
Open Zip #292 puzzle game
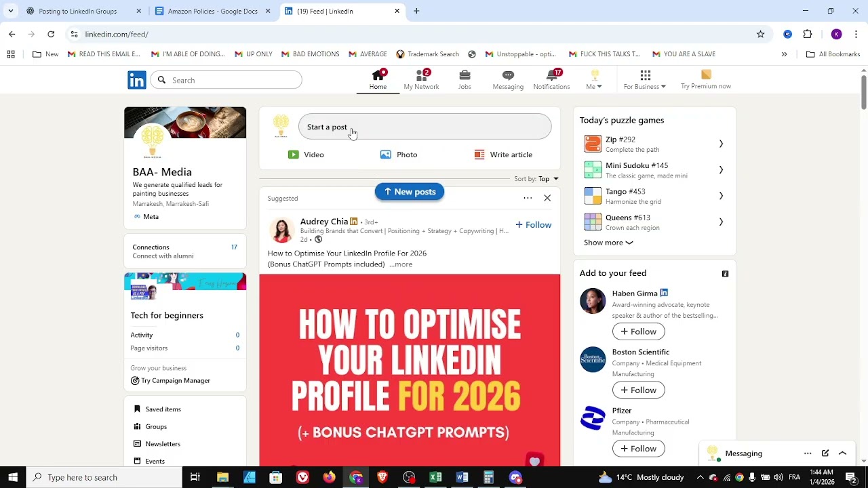point(654,144)
